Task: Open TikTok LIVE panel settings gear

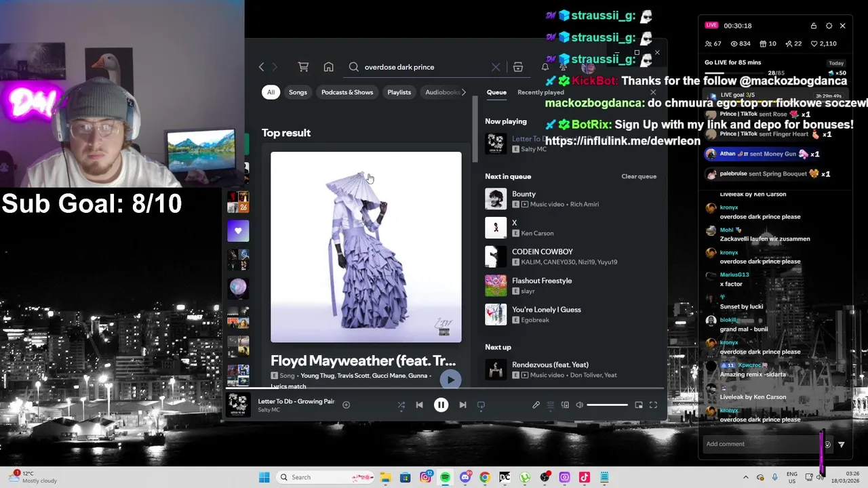Action: 829,26
